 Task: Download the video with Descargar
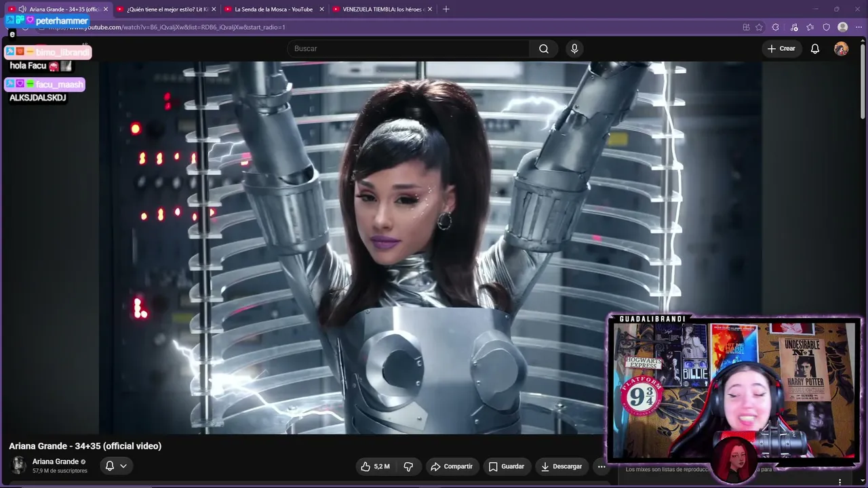pyautogui.click(x=561, y=466)
